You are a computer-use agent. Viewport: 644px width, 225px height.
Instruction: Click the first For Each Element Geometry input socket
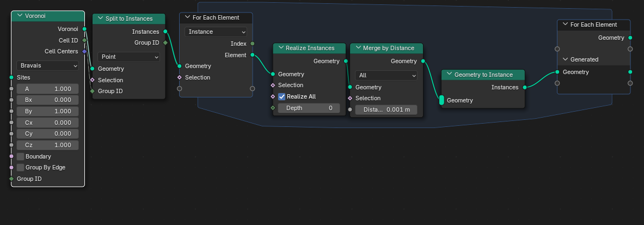pos(180,66)
